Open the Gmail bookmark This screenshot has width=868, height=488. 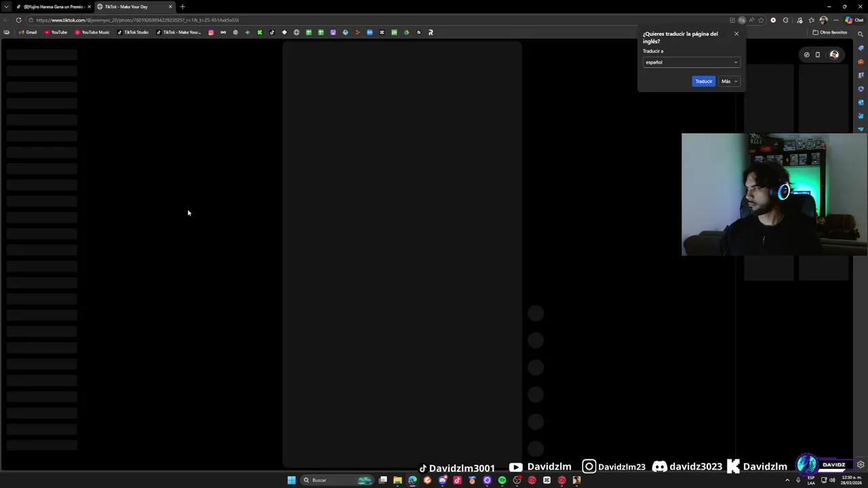coord(28,33)
